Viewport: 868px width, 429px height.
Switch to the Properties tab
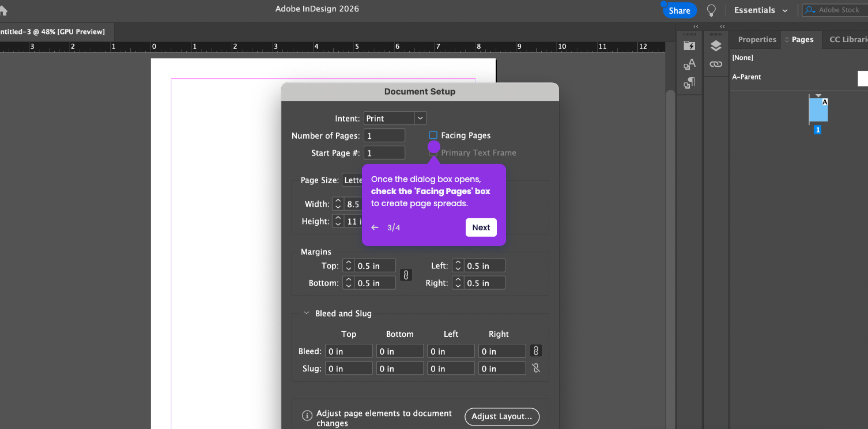click(757, 40)
